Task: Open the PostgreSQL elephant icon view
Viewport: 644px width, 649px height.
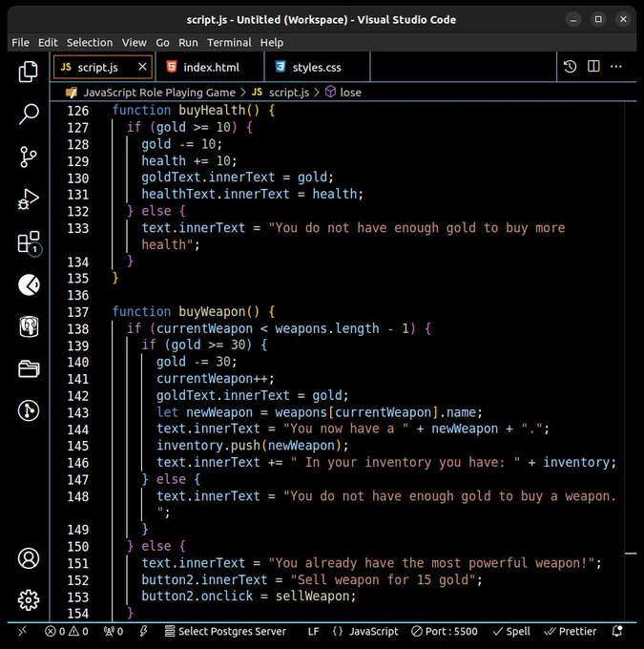Action: (29, 327)
